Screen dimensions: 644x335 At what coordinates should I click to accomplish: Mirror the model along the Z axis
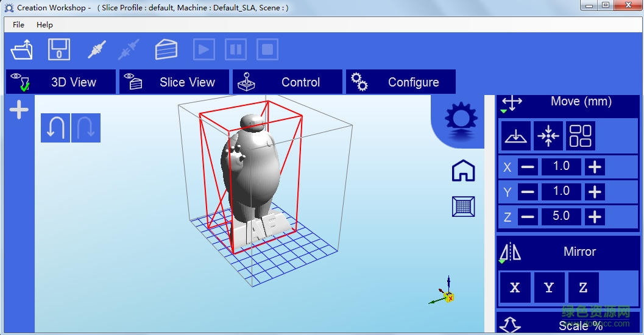[x=583, y=287]
